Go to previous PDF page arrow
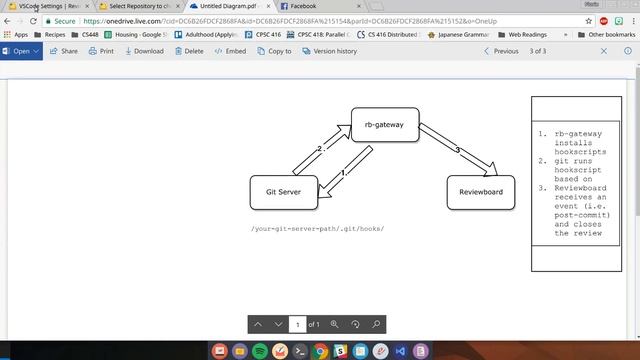 [258, 324]
